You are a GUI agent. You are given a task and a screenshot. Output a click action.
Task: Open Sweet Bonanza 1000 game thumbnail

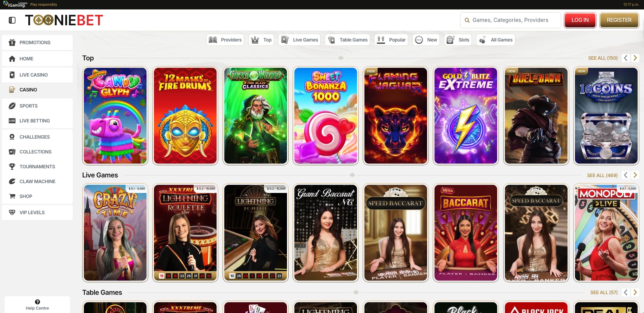[x=326, y=116]
